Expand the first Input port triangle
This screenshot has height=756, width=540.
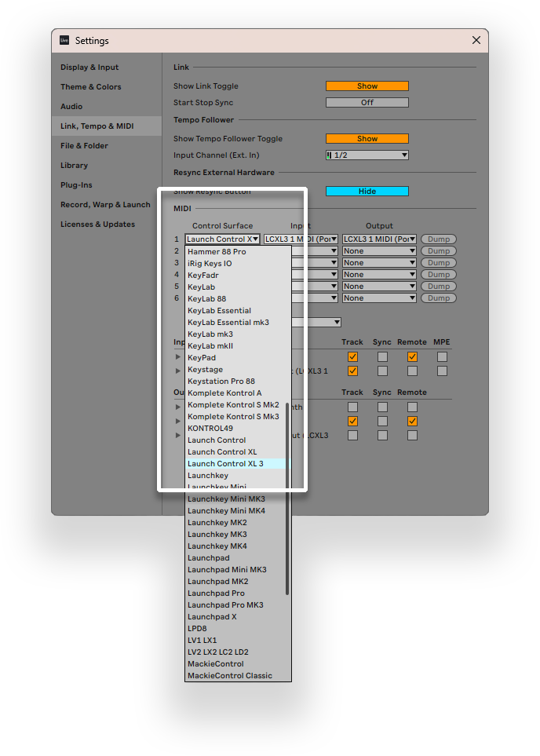[x=178, y=356]
